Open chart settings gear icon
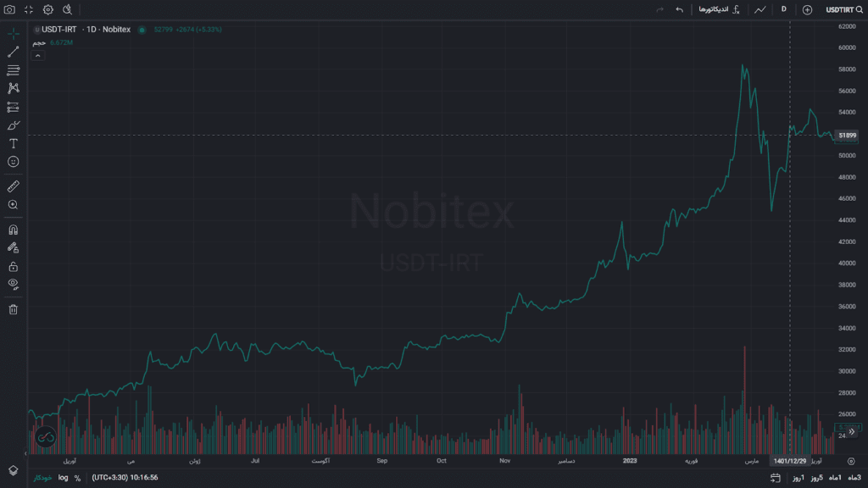Image resolution: width=868 pixels, height=488 pixels. pos(48,9)
